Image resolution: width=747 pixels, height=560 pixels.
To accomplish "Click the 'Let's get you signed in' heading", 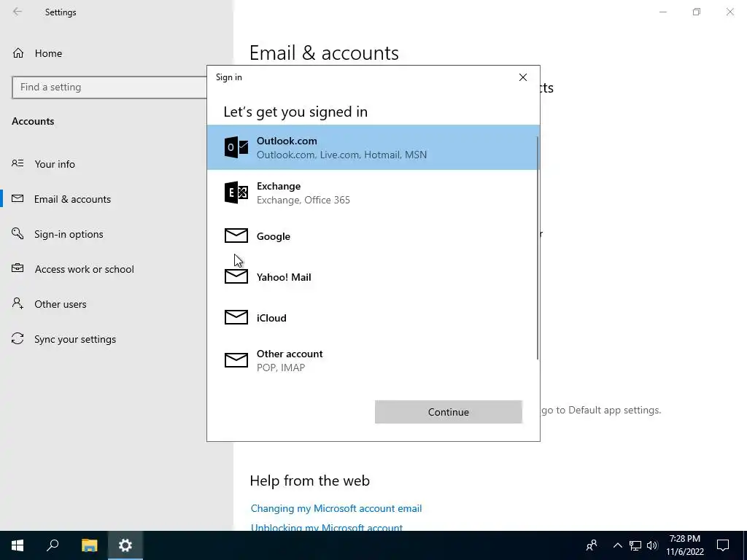I will point(295,112).
